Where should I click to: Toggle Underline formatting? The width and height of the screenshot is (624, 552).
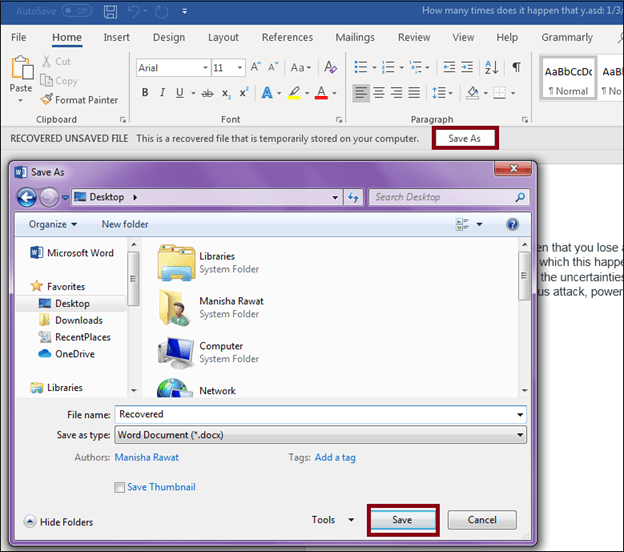pyautogui.click(x=180, y=93)
